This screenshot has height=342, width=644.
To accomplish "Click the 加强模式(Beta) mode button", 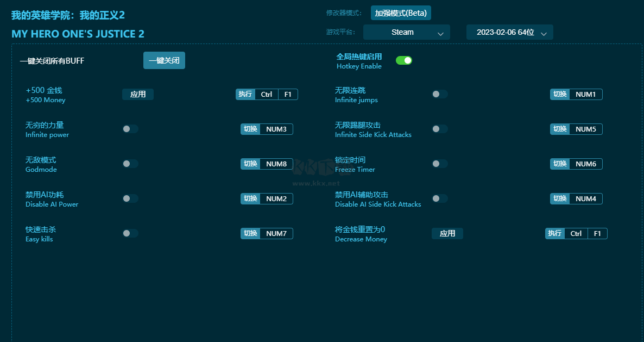I will (x=400, y=13).
